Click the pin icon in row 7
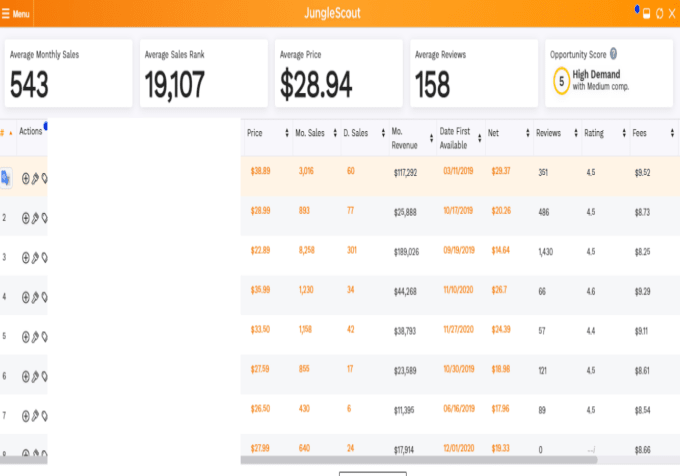The image size is (680, 476). coord(35,416)
